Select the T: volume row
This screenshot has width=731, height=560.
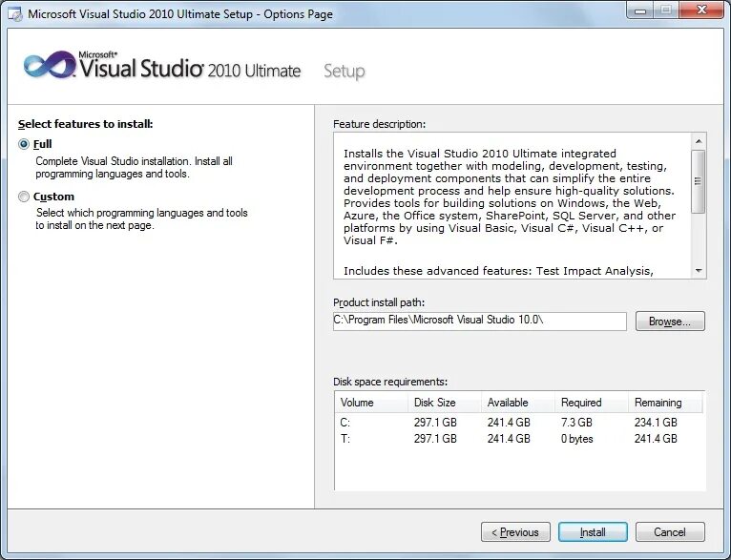tap(519, 439)
